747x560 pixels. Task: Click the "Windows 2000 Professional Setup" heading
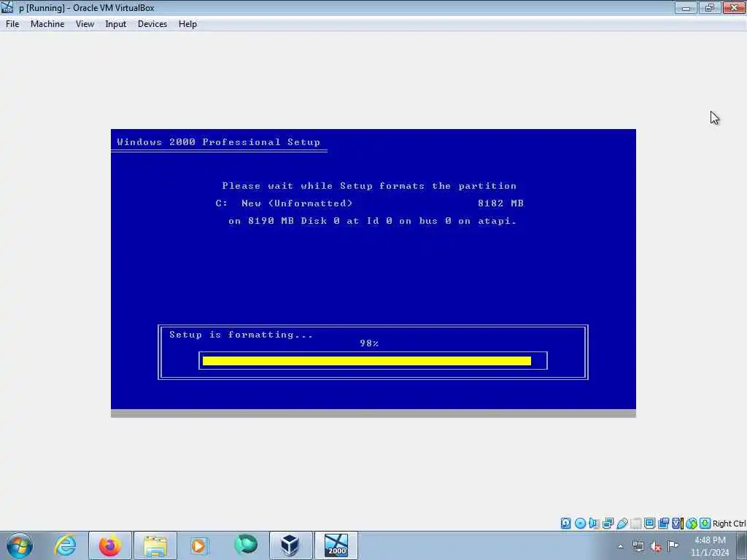[x=219, y=142]
